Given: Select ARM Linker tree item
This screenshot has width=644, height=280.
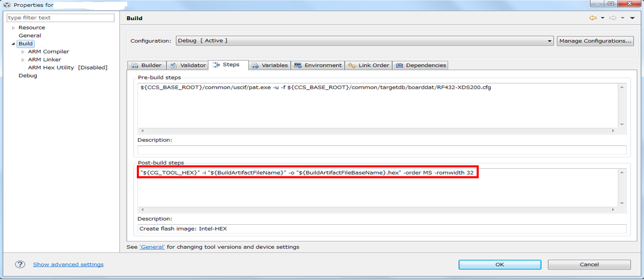Looking at the screenshot, I should [44, 59].
